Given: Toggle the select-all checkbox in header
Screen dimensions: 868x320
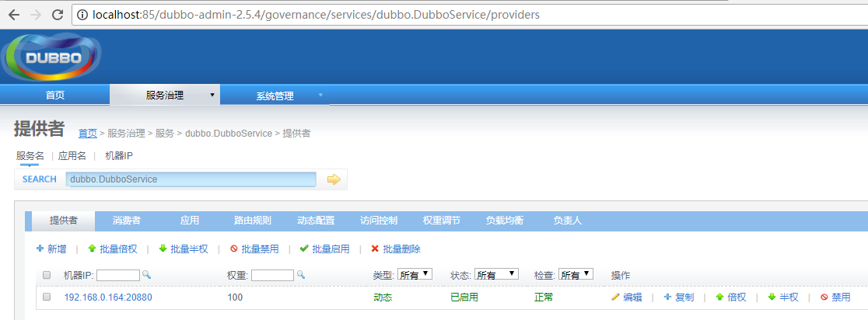Looking at the screenshot, I should [x=47, y=275].
